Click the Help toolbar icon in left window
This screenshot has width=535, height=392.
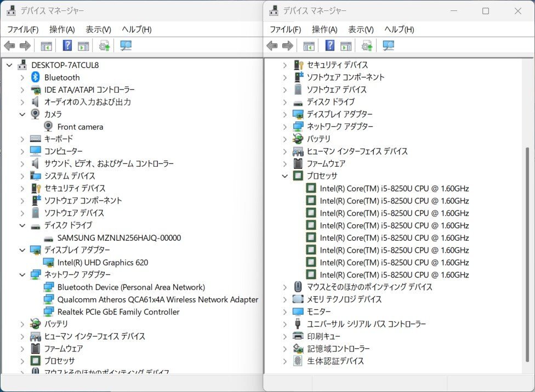[x=67, y=46]
